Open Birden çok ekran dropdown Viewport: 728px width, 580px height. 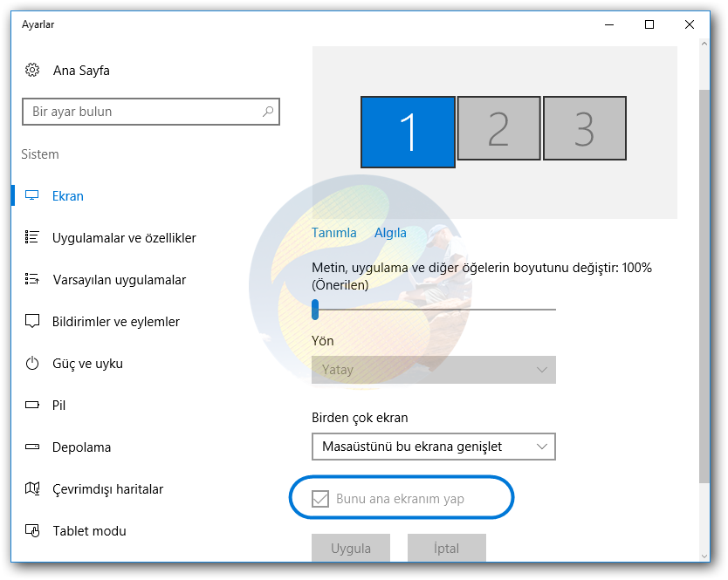(x=434, y=447)
